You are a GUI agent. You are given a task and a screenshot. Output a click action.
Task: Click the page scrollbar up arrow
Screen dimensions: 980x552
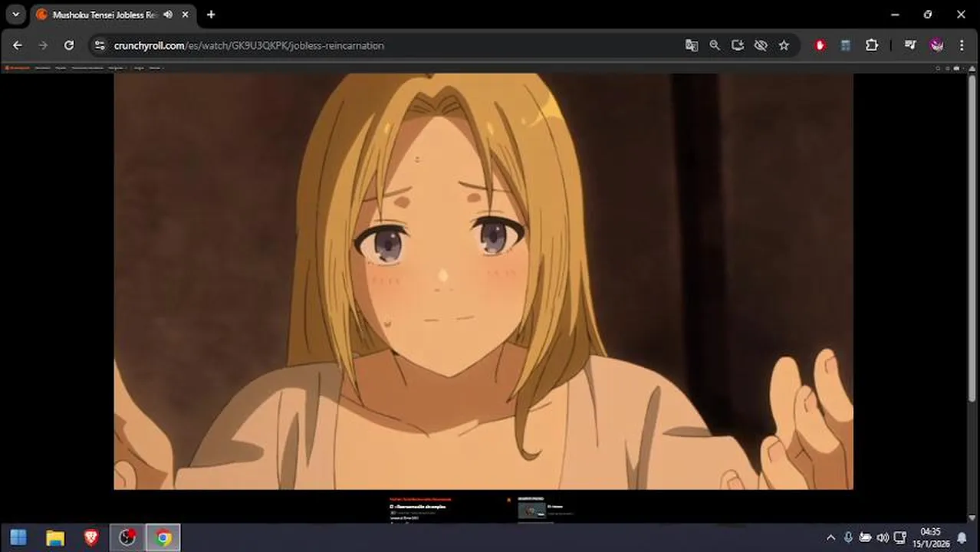(x=973, y=68)
